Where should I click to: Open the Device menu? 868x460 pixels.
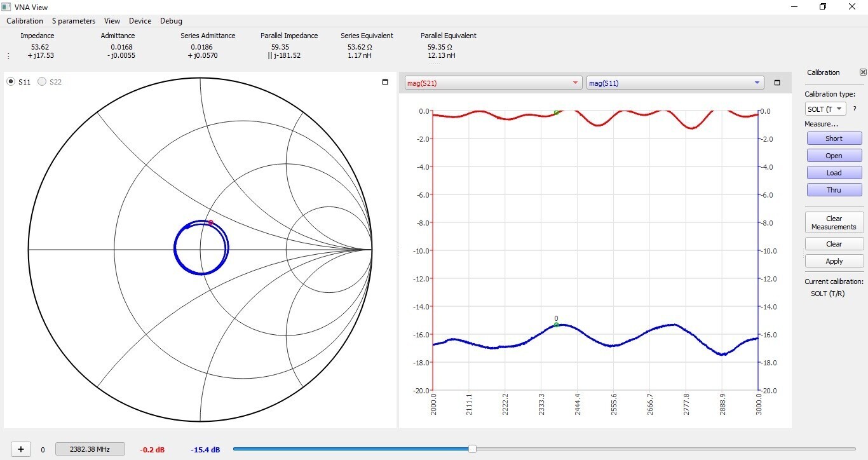click(x=140, y=21)
